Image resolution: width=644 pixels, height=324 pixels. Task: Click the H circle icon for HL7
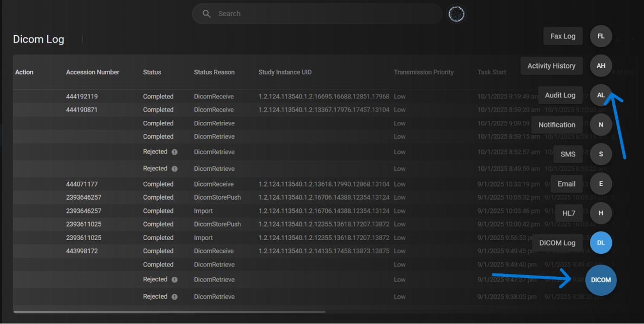(601, 213)
